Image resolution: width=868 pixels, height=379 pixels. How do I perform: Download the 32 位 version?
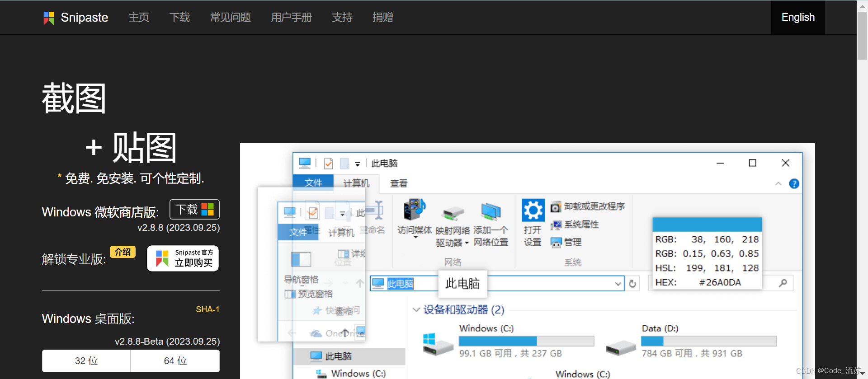86,361
